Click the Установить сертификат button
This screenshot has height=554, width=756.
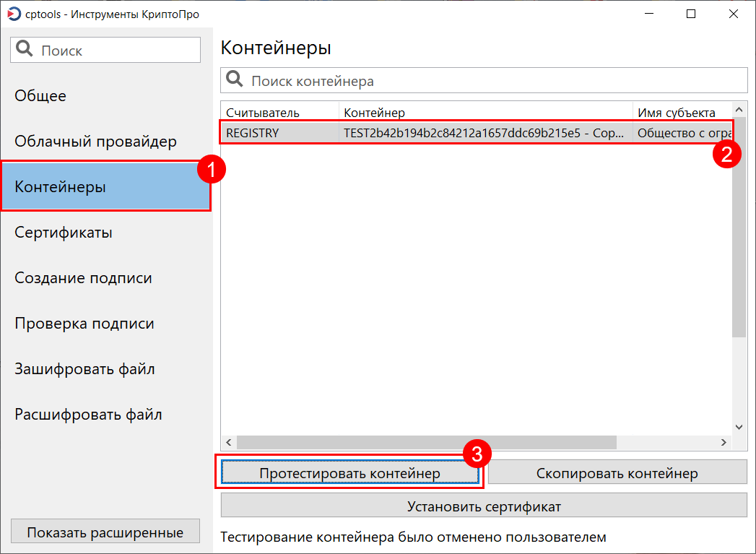[483, 506]
